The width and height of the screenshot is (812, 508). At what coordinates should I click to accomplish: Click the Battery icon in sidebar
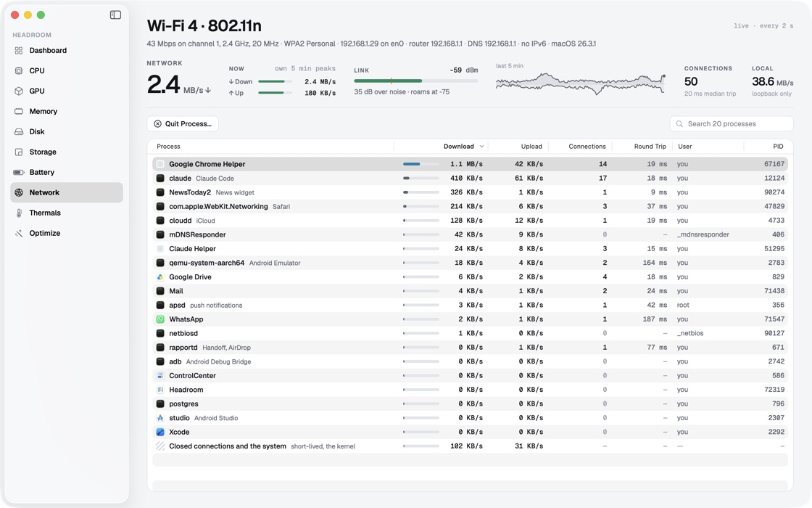click(19, 172)
